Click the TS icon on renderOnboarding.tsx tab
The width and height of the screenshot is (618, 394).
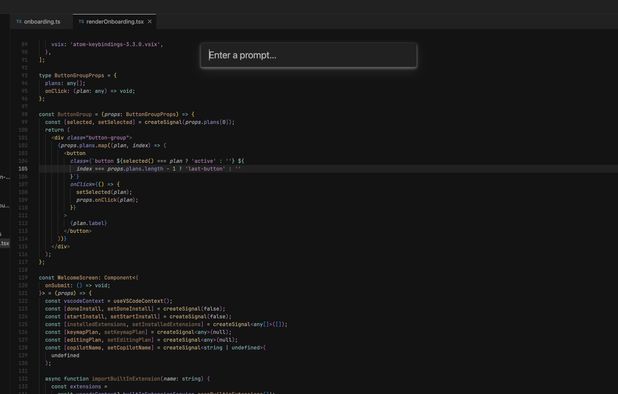(81, 22)
